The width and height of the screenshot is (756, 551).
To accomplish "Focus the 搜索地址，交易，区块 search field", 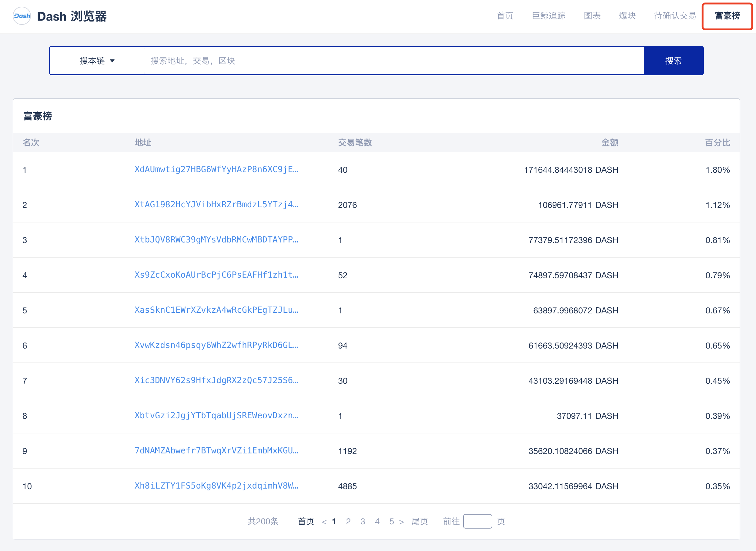I will (394, 61).
